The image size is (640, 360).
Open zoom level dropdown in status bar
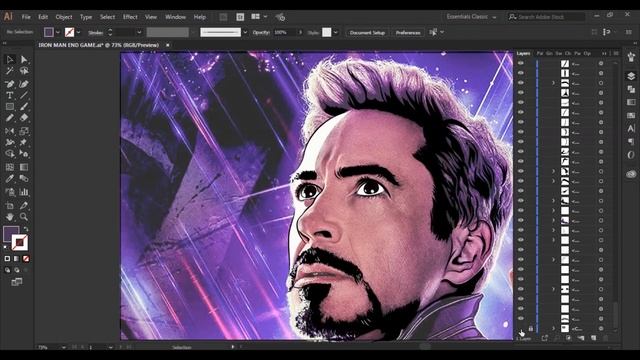point(64,347)
